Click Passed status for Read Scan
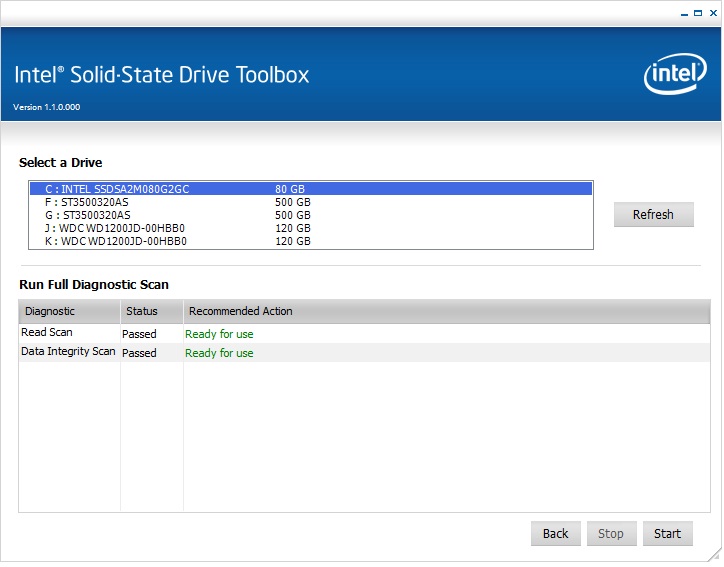 coord(139,334)
